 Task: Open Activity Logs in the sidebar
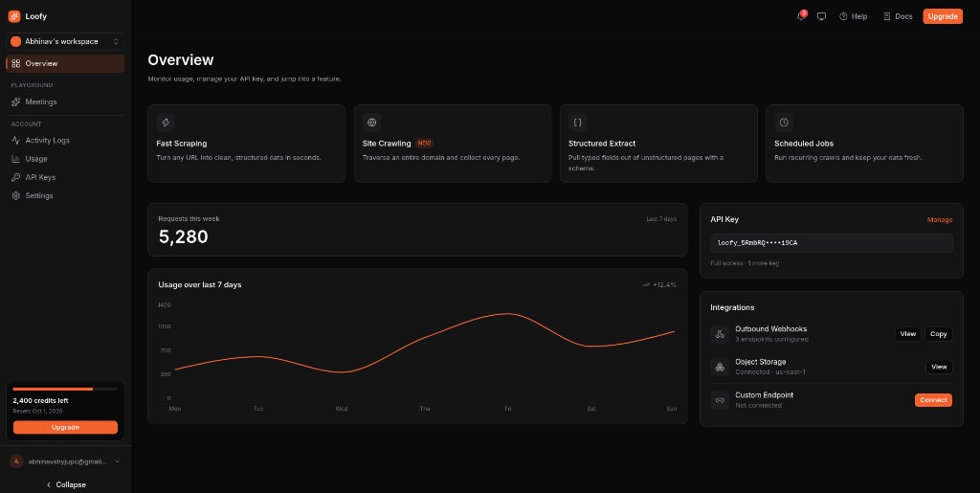click(65, 141)
